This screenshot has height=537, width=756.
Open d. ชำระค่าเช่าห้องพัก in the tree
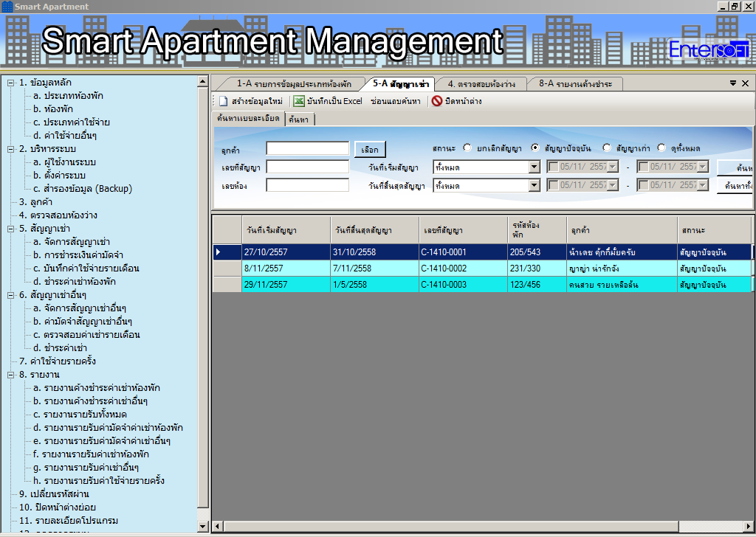(75, 282)
